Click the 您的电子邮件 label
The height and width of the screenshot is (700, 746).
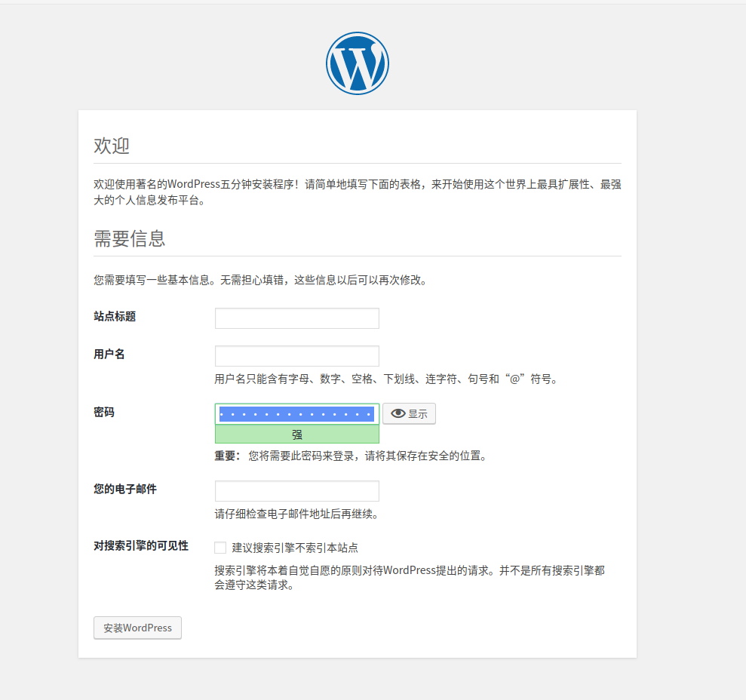pyautogui.click(x=125, y=489)
